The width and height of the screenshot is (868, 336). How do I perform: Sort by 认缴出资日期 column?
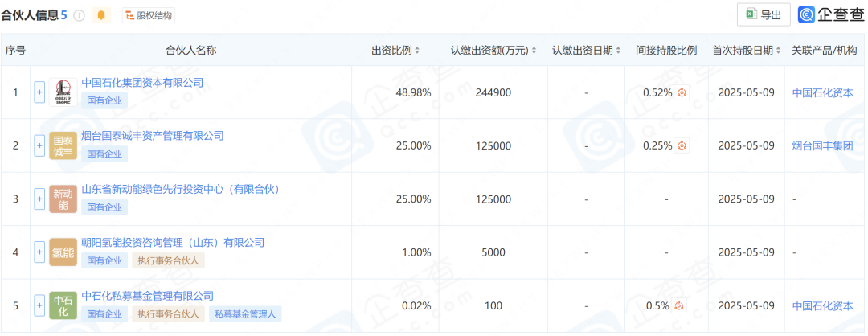[618, 51]
